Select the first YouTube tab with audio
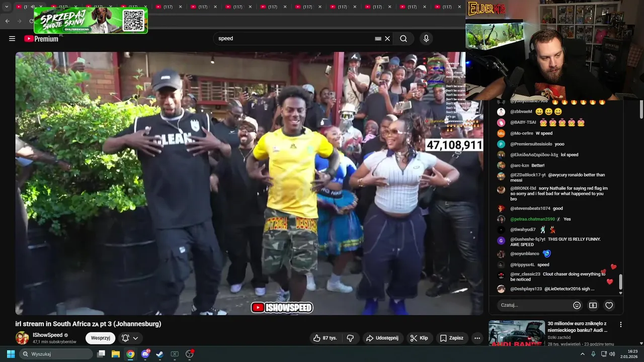Viewport: 644px width, 362px height. pyautogui.click(x=29, y=7)
